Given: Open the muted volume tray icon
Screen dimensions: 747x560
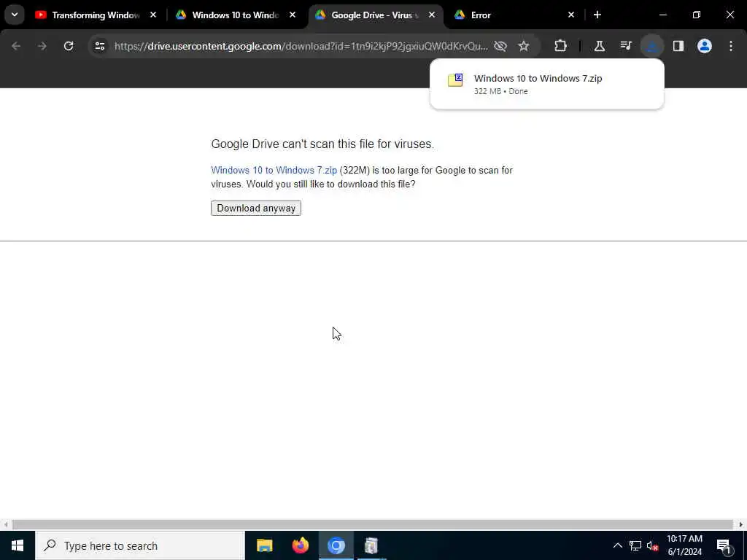Looking at the screenshot, I should click(652, 545).
